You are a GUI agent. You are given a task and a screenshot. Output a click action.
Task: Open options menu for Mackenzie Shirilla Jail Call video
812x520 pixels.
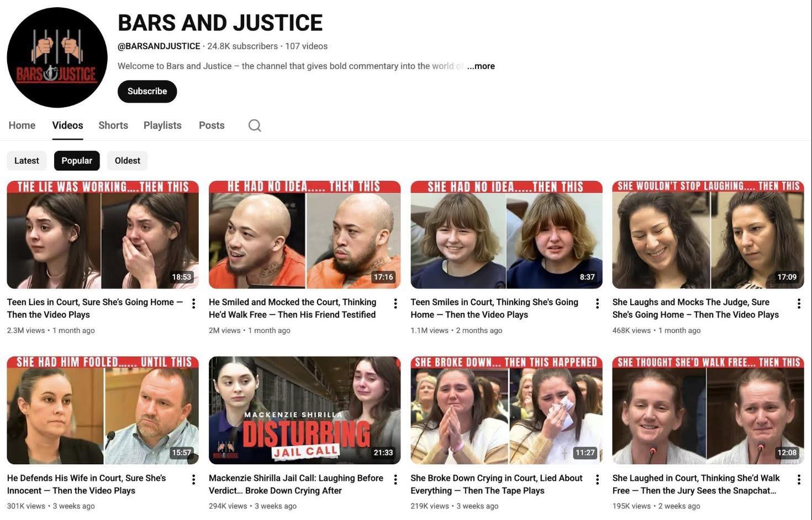pyautogui.click(x=396, y=480)
